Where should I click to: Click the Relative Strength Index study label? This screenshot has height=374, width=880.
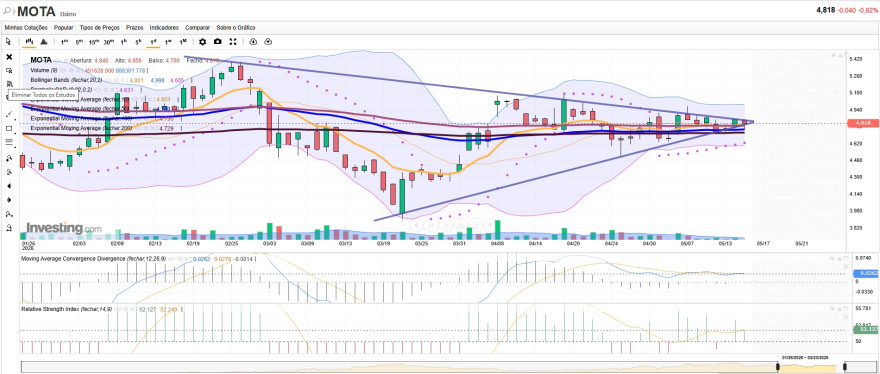pyautogui.click(x=66, y=309)
